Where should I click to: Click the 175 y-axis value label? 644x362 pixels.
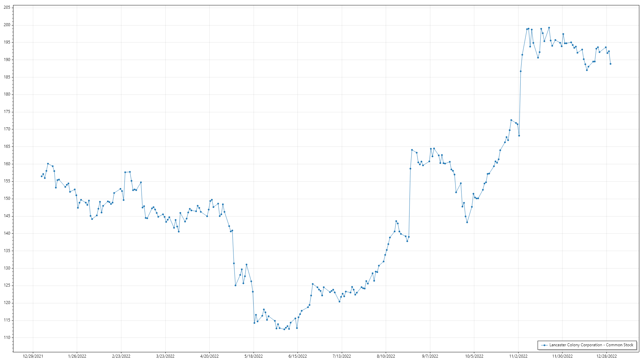click(7, 112)
